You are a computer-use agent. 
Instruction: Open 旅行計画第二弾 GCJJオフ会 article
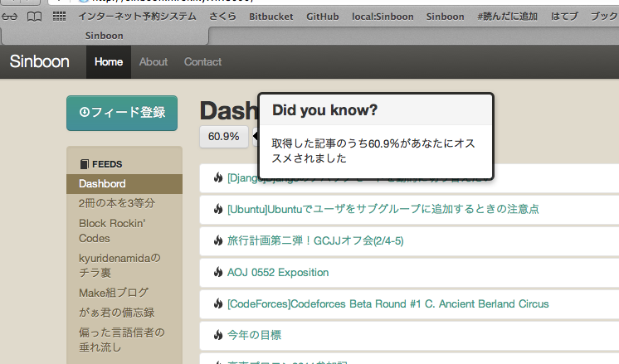click(x=315, y=240)
